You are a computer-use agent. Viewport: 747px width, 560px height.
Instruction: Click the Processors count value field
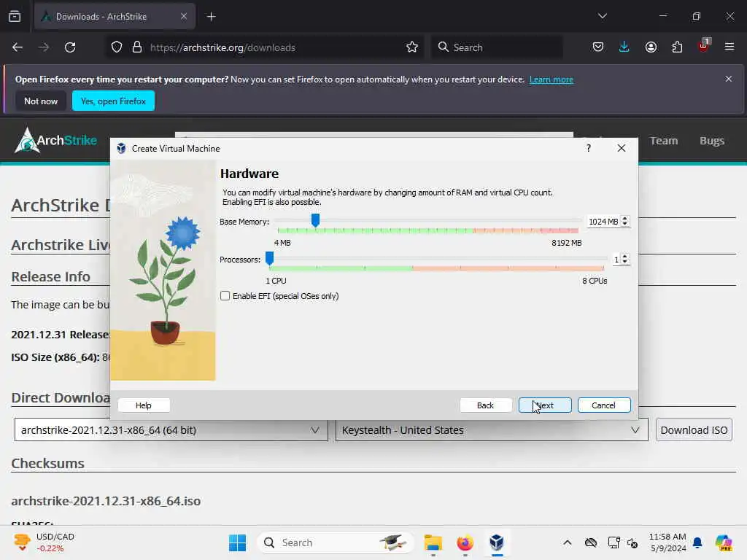[616, 260]
